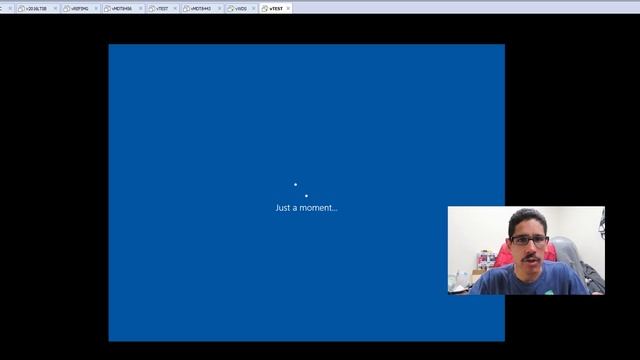Switch to the v2016LTSB VM tab

point(38,8)
